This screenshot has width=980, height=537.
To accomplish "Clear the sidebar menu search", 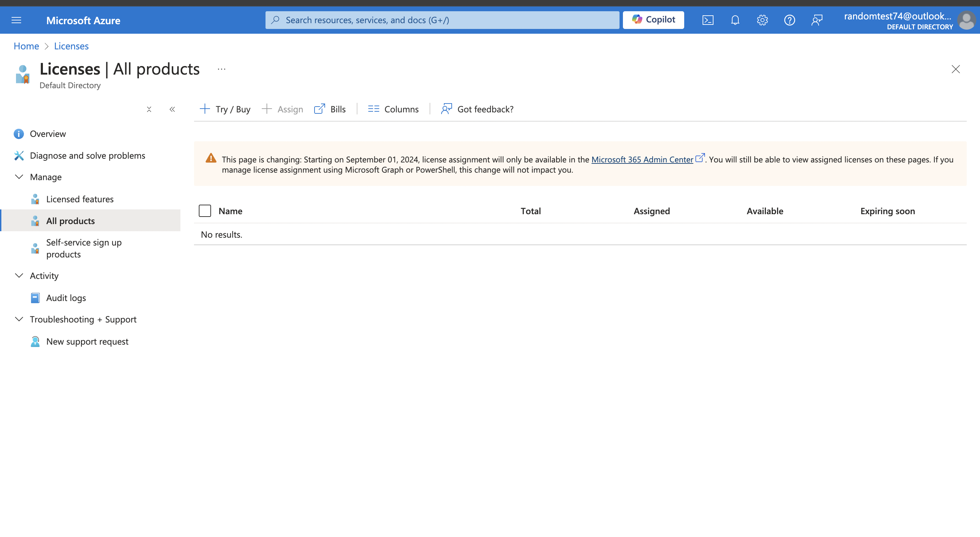I will (149, 110).
